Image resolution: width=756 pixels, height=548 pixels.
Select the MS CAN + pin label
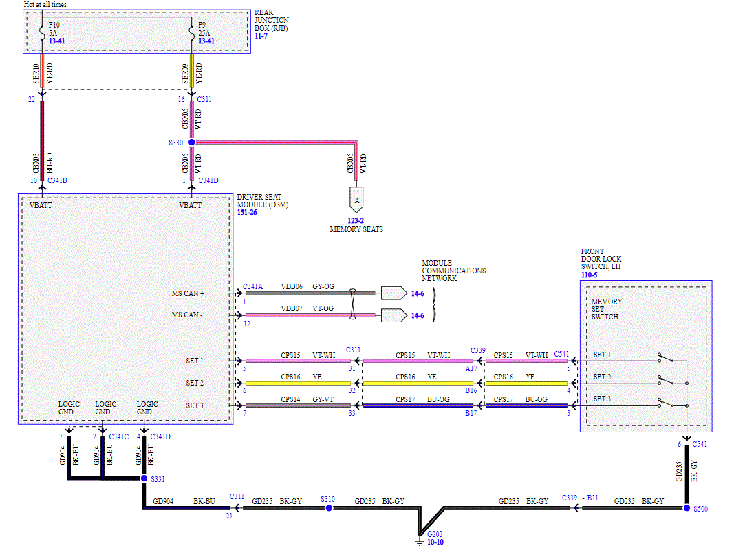188,293
